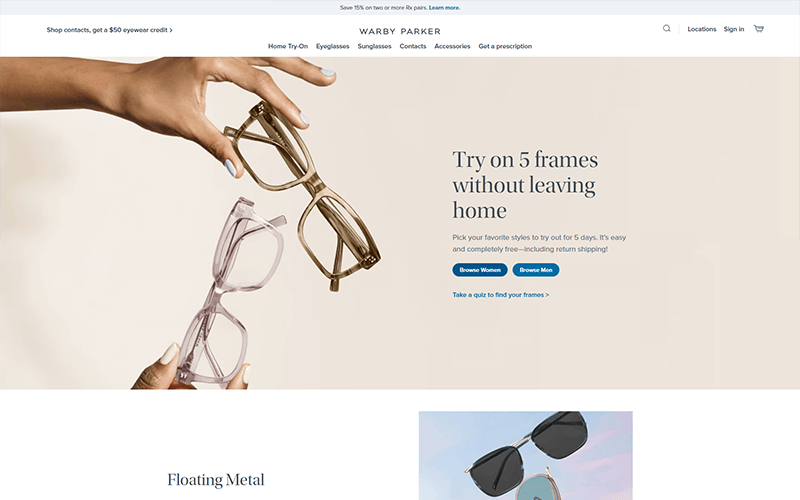This screenshot has width=800, height=500.
Task: Click the Floating Metal heading
Action: [x=216, y=480]
